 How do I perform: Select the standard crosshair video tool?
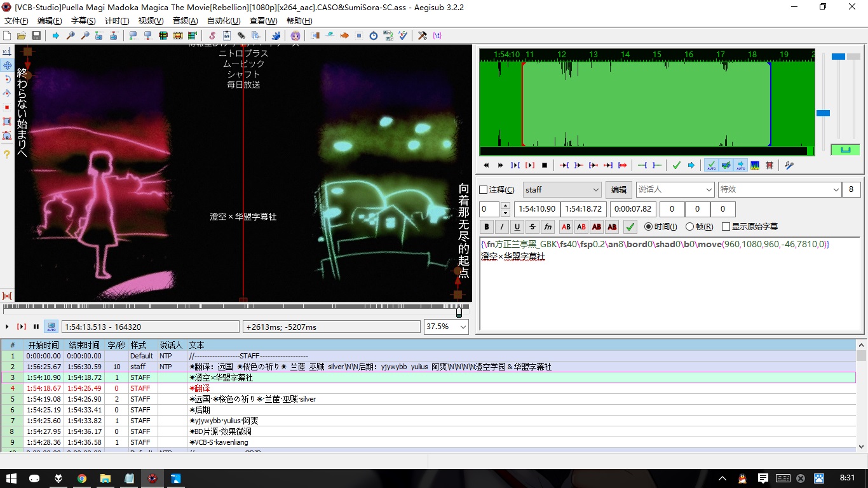coord(6,51)
